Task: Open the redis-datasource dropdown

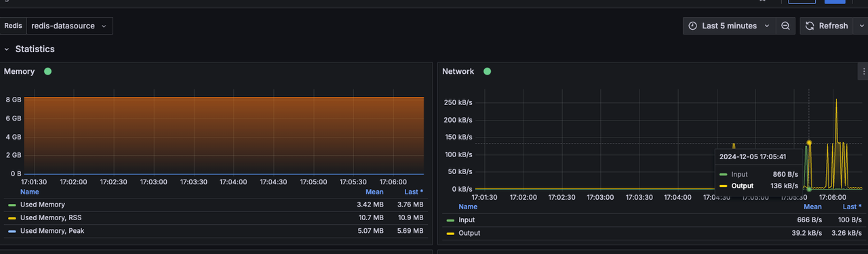Action: [x=69, y=26]
